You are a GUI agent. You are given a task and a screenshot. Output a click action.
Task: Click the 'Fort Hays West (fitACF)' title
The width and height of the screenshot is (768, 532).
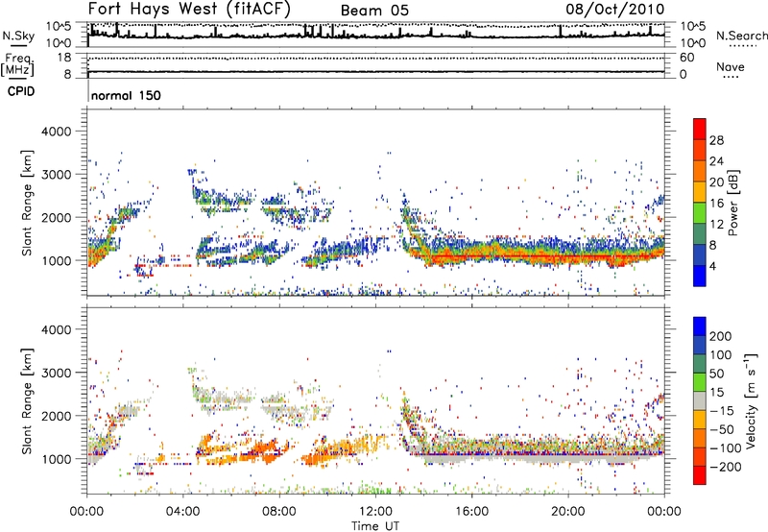[189, 9]
